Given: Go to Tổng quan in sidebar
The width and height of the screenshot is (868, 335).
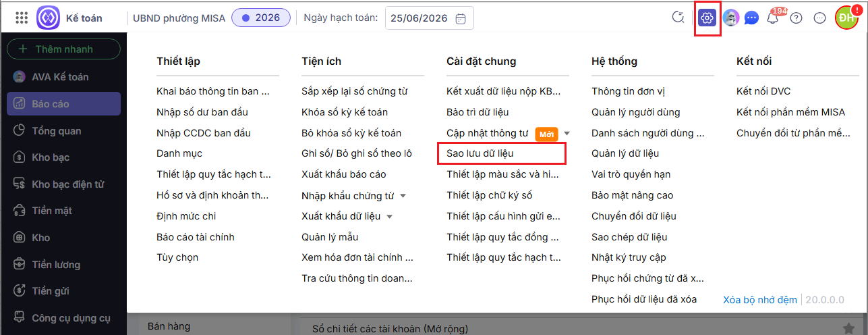Looking at the screenshot, I should pos(63,131).
